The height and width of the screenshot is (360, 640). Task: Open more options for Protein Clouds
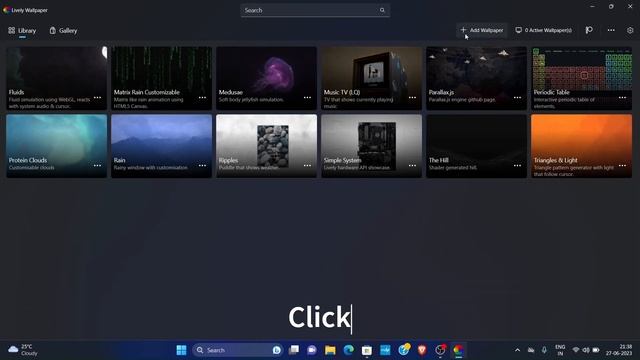coord(98,166)
